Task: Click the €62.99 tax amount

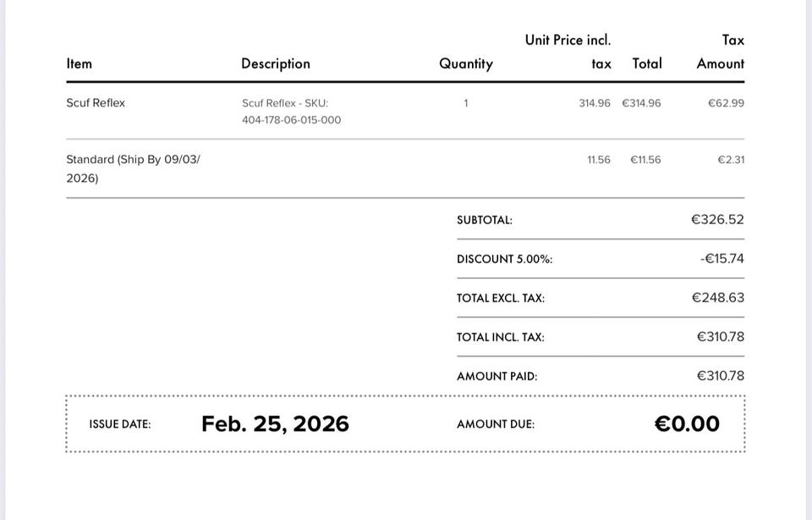Action: tap(726, 103)
